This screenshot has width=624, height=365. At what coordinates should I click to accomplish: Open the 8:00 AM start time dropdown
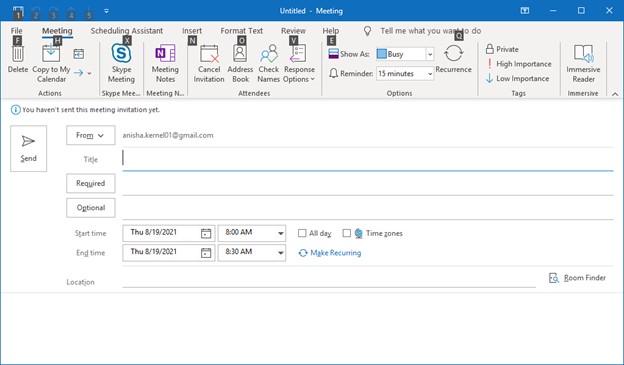click(x=281, y=233)
